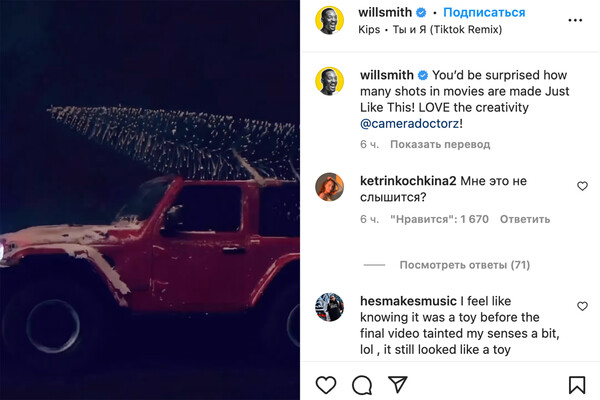
Task: Like hesmakesmusic's comment
Action: (582, 306)
